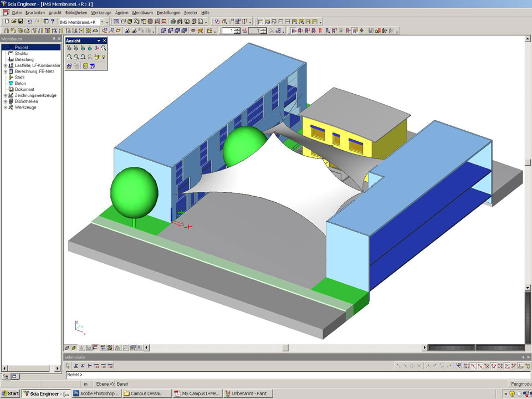
Task: Click the selection arrow icon under Befehlszeile
Action: (68, 366)
